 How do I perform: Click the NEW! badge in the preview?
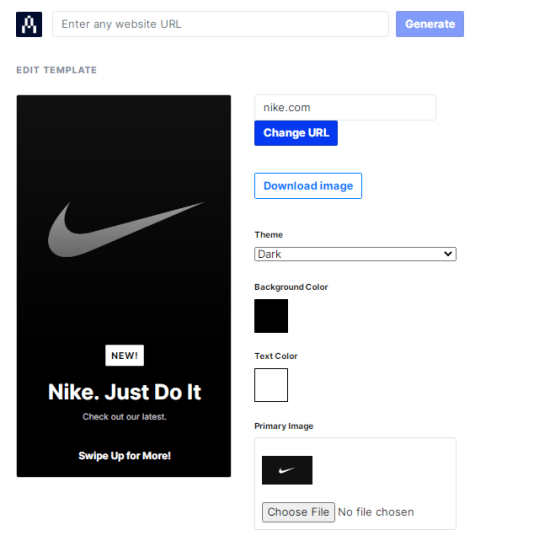coord(125,355)
